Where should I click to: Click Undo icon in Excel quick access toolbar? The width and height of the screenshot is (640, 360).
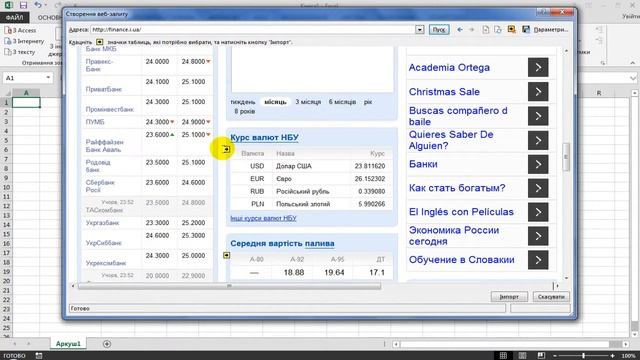tap(38, 5)
